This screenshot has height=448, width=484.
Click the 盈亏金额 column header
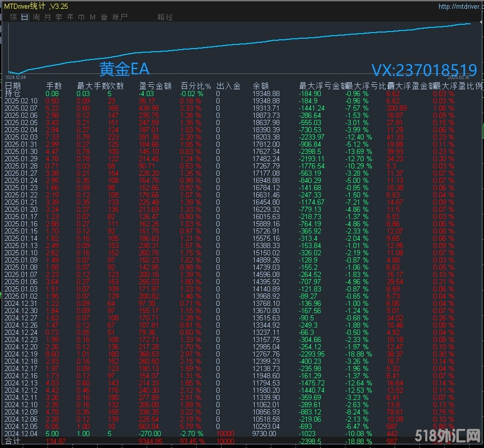(155, 86)
